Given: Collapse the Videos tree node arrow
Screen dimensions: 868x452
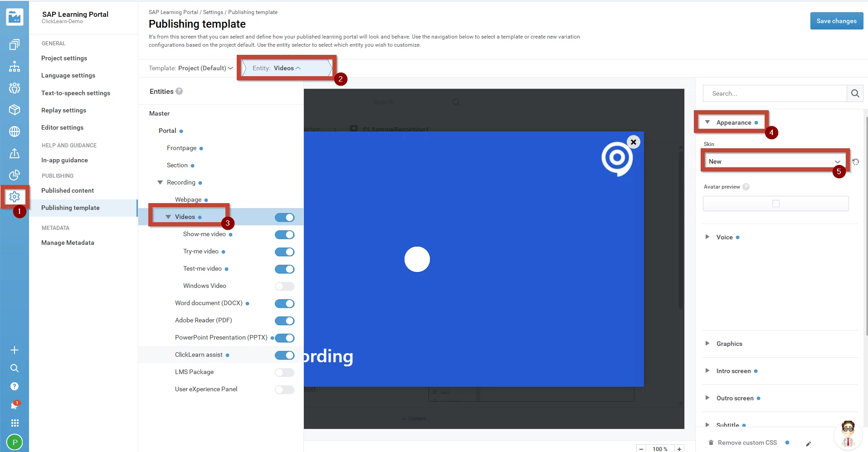Looking at the screenshot, I should [x=168, y=217].
